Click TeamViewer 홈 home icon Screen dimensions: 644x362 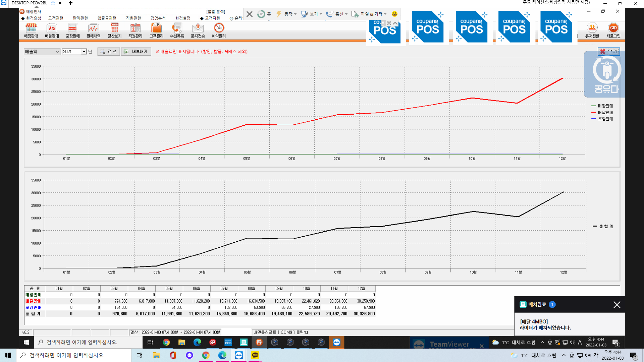pyautogui.click(x=264, y=14)
